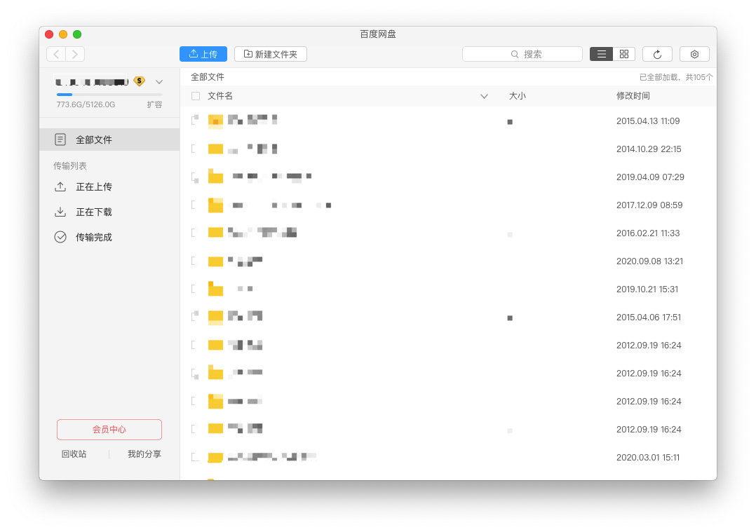Select the 2020.03.01 15:11 date cell
The width and height of the screenshot is (756, 532).
647,457
